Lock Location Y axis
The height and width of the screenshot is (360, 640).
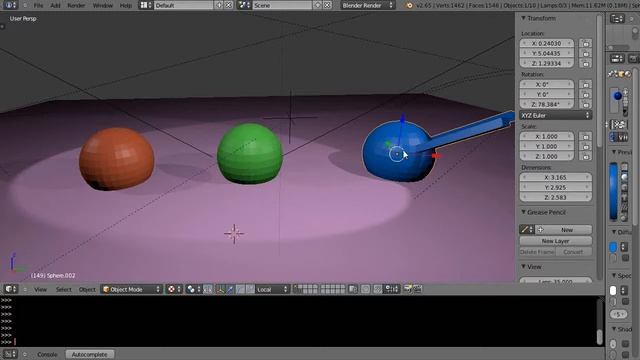click(x=586, y=53)
